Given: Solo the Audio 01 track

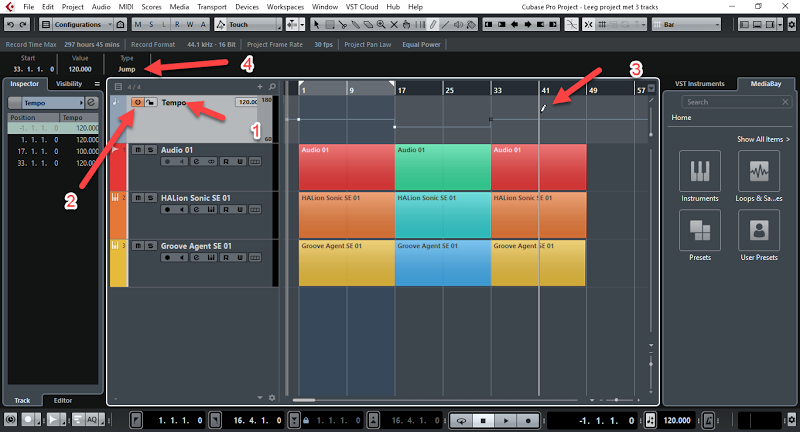Looking at the screenshot, I should click(x=151, y=150).
